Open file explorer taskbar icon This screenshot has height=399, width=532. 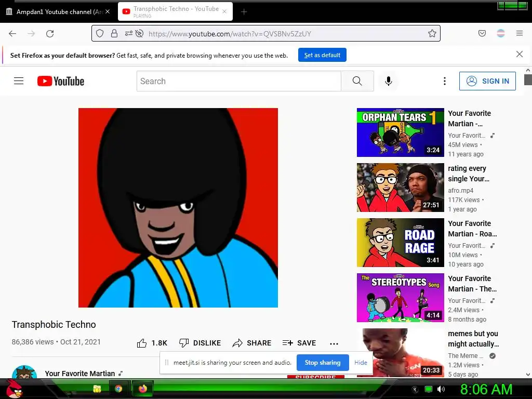[x=97, y=389]
